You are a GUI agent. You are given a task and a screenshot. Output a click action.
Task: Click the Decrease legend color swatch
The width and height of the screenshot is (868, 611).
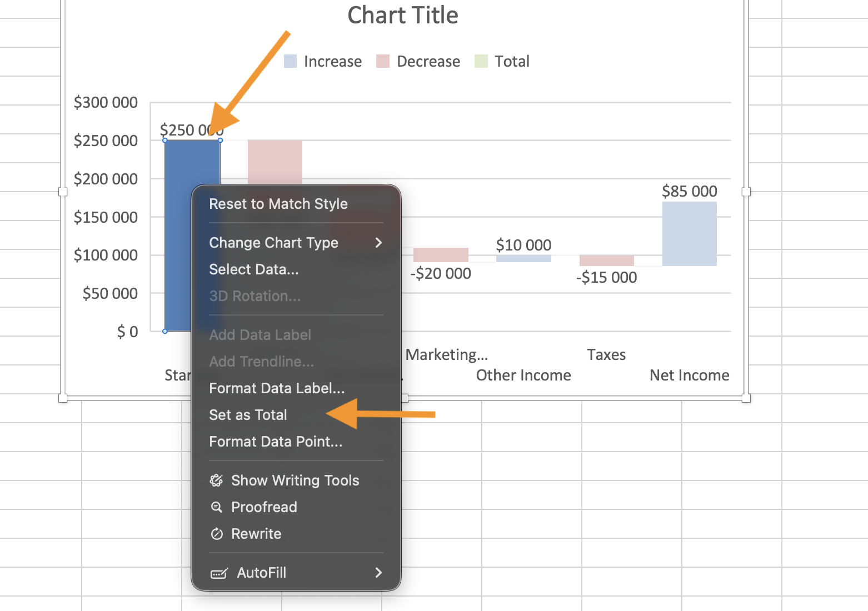click(x=383, y=61)
